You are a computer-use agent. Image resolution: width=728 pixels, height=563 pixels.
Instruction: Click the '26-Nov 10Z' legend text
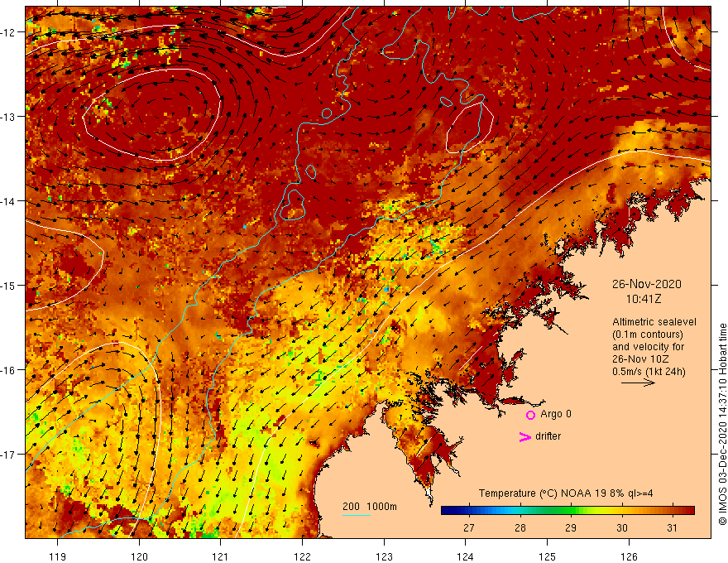pyautogui.click(x=640, y=359)
